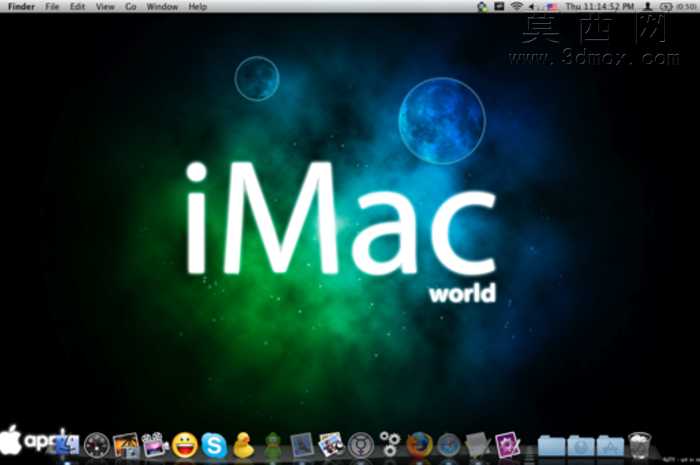Viewport: 700px width, 465px height.
Task: Open the Help menu
Action: click(x=197, y=7)
